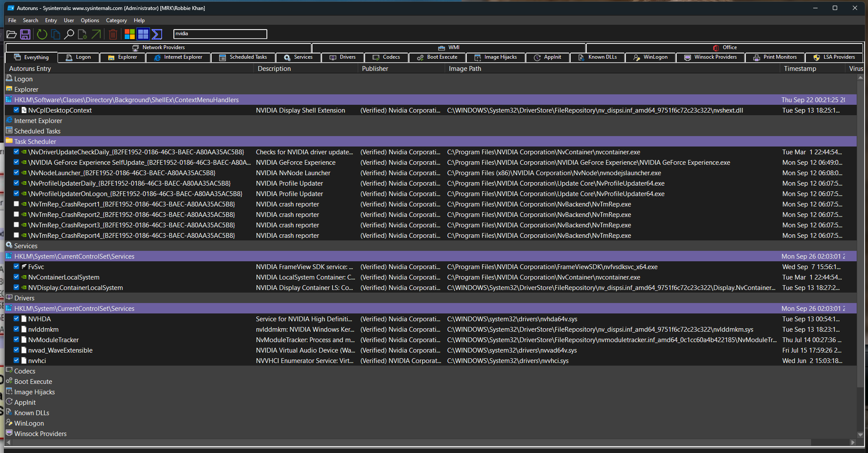This screenshot has width=868, height=453.
Task: Open the Image Hijacks tab
Action: [496, 57]
